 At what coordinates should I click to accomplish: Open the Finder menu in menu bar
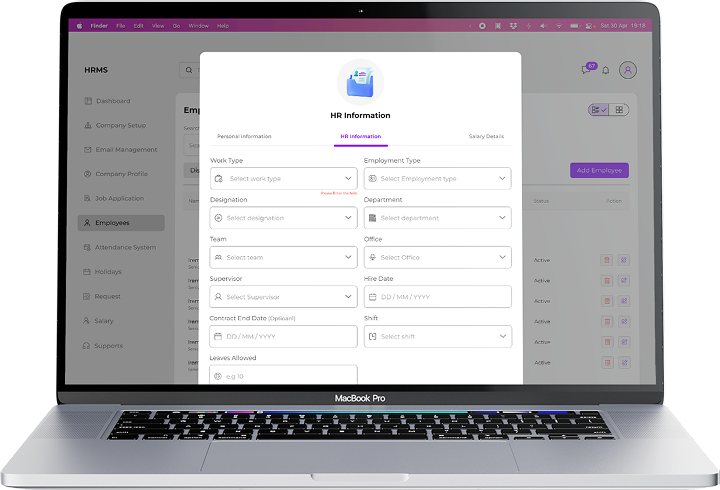coord(99,24)
